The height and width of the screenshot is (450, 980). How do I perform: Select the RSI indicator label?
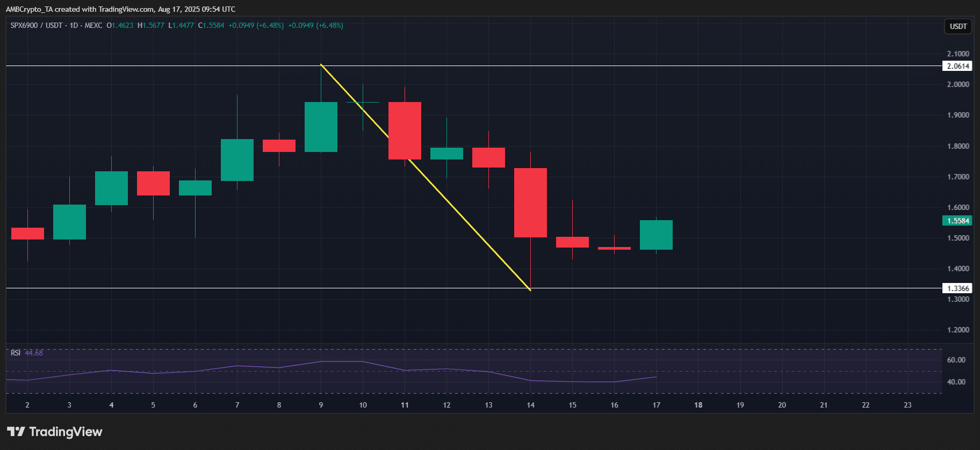pos(16,353)
